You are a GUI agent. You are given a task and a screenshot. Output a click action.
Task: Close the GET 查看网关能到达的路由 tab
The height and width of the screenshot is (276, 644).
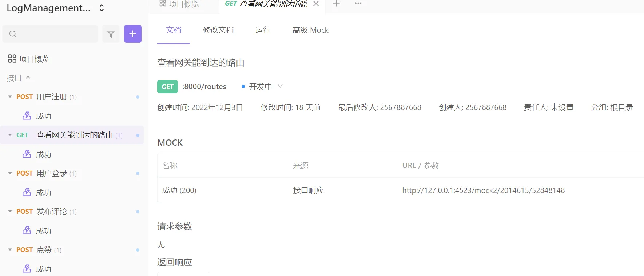pyautogui.click(x=316, y=4)
